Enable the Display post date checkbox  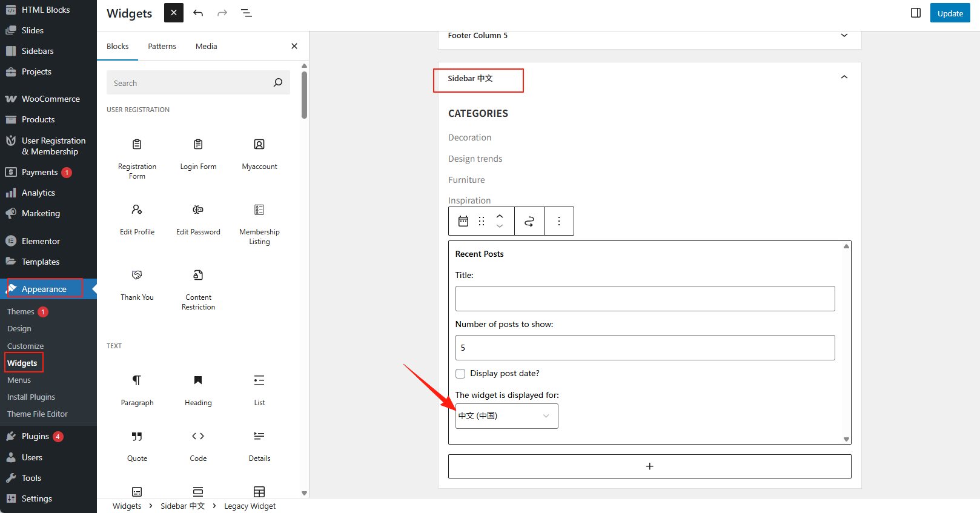(x=460, y=374)
